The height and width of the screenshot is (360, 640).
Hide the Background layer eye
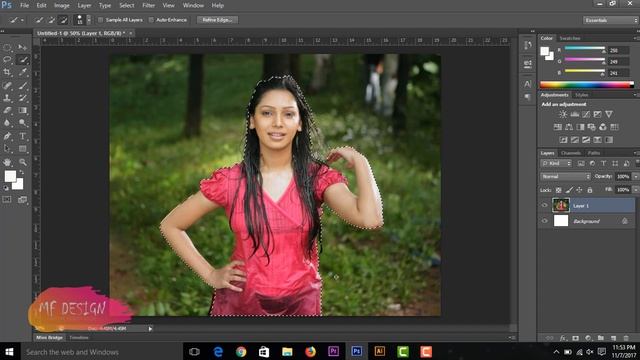[544, 221]
